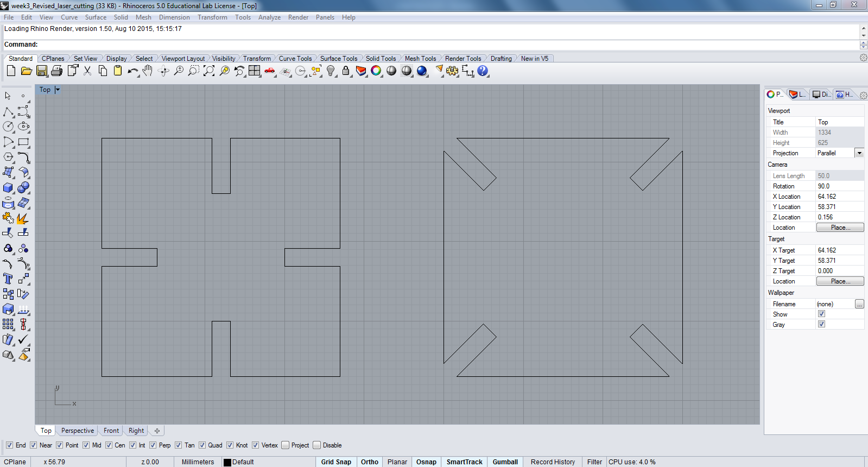Screen dimensions: 868x467
Task: Click the Print icon
Action: tap(56, 71)
